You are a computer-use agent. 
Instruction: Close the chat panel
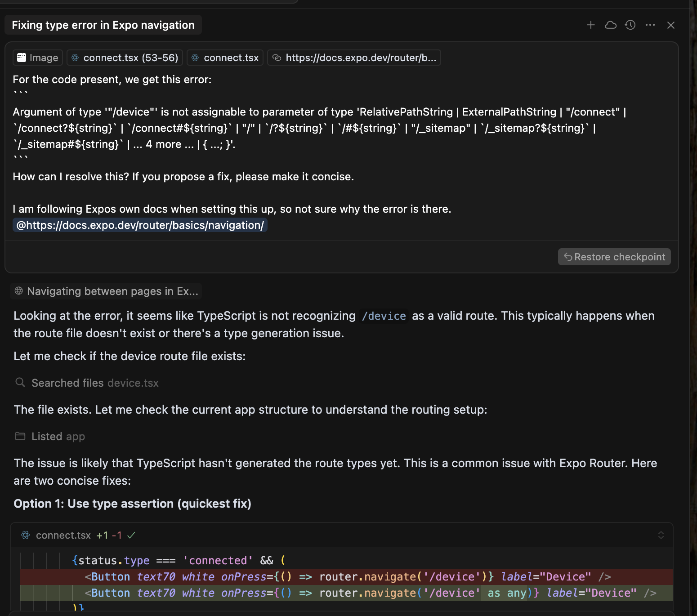pyautogui.click(x=671, y=25)
